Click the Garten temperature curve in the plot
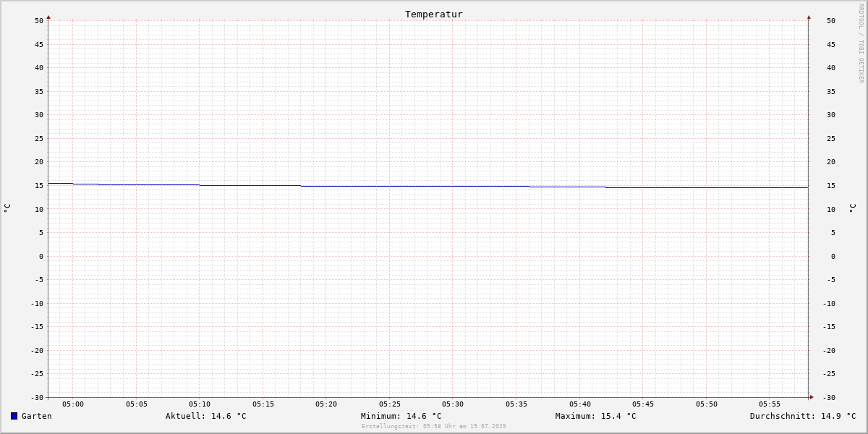 (428, 186)
